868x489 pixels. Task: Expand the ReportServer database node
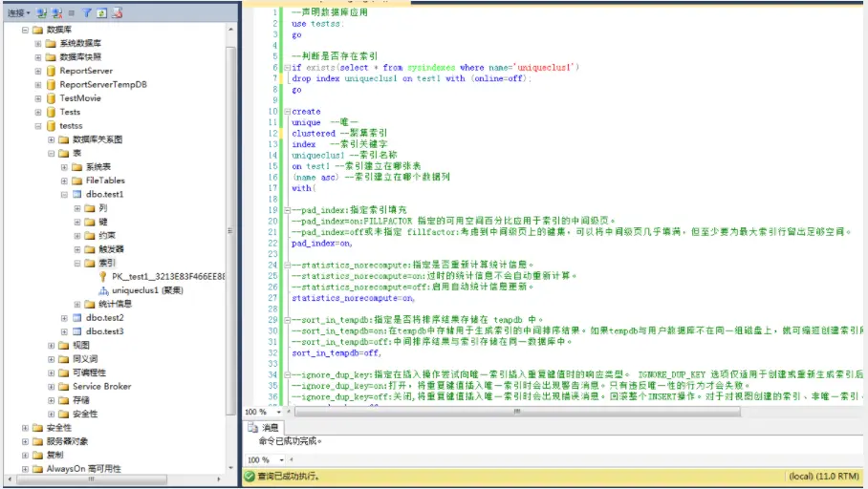click(37, 71)
